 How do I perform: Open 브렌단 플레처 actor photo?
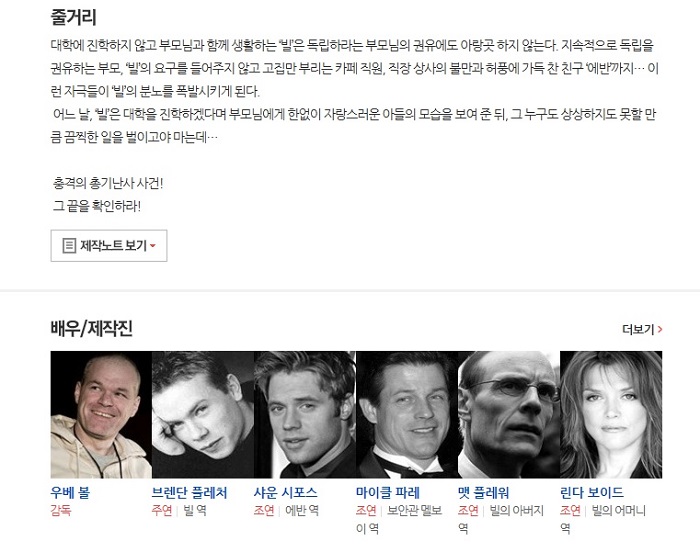point(203,414)
